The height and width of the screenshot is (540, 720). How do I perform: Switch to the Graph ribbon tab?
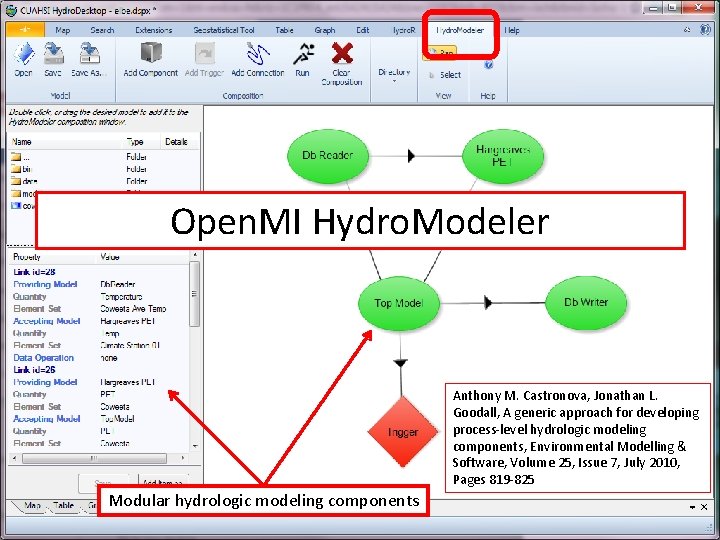click(325, 30)
